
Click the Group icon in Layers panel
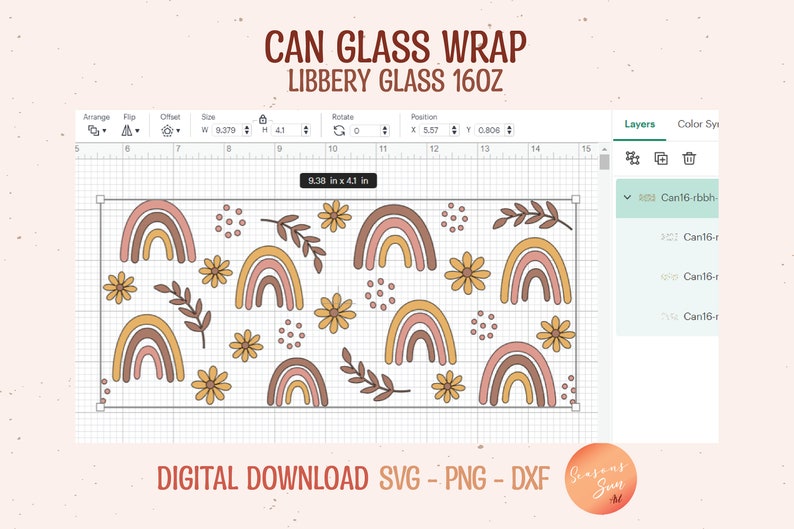(632, 158)
